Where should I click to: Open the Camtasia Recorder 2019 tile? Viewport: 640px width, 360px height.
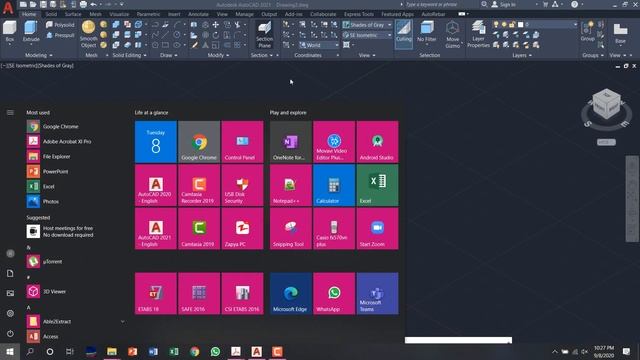click(199, 185)
